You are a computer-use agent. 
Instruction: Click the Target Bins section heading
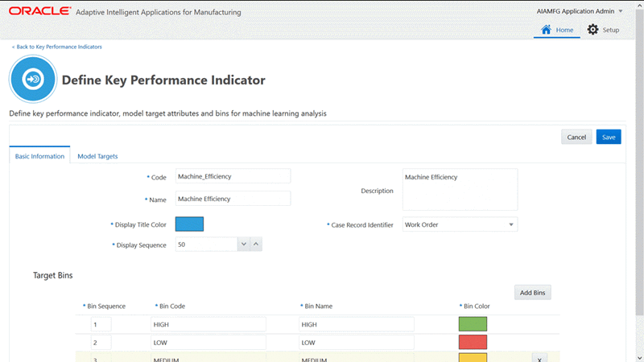(x=52, y=275)
